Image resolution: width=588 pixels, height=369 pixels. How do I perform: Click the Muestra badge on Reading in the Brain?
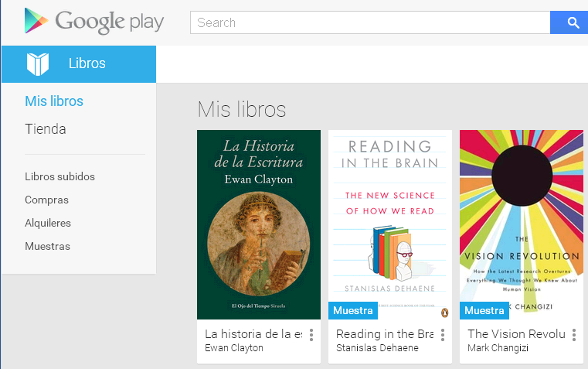click(353, 311)
